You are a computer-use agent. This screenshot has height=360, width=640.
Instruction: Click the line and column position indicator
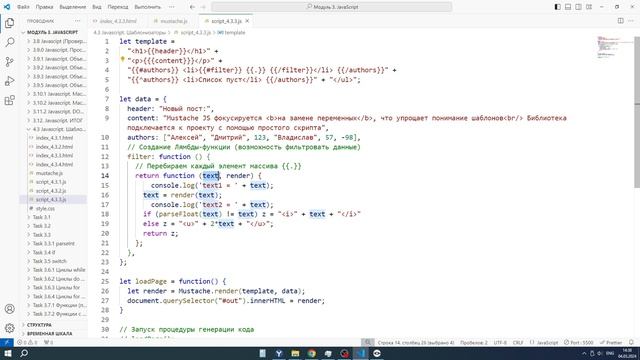point(416,342)
